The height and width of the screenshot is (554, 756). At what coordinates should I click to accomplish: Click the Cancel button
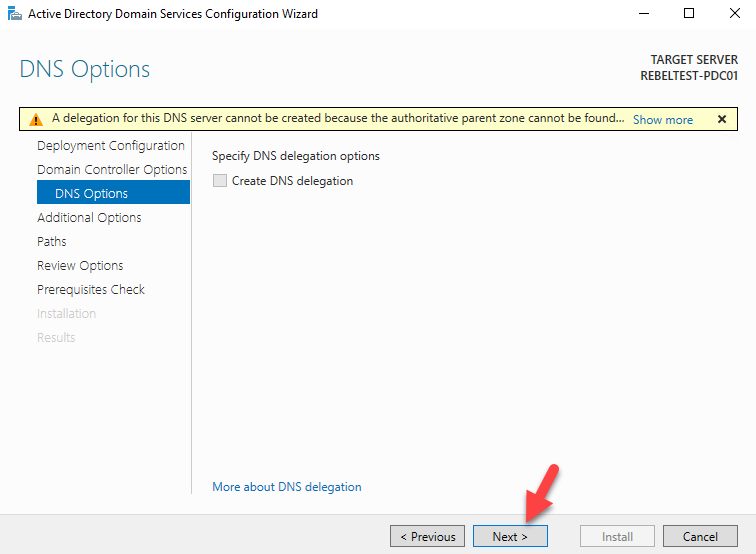click(x=700, y=536)
